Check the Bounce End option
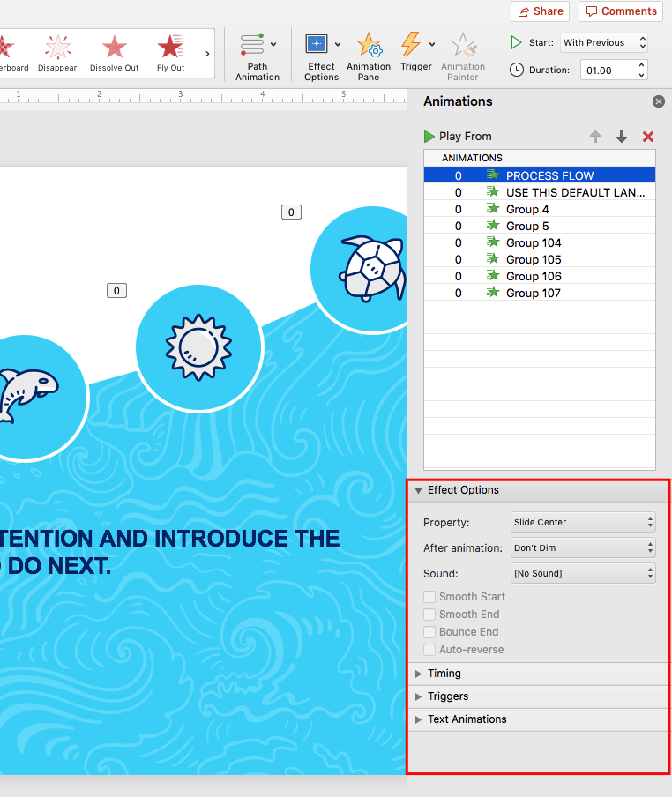Viewport: 672px width, 797px height. coord(429,632)
